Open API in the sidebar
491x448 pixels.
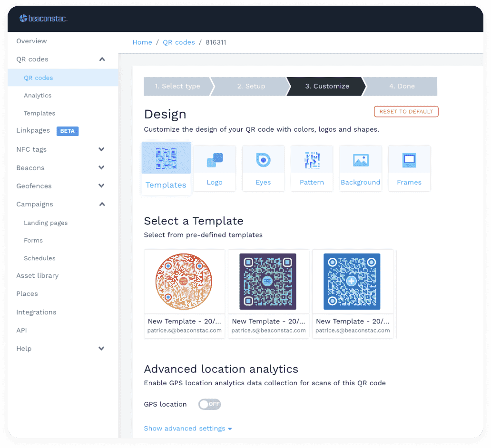(x=21, y=330)
